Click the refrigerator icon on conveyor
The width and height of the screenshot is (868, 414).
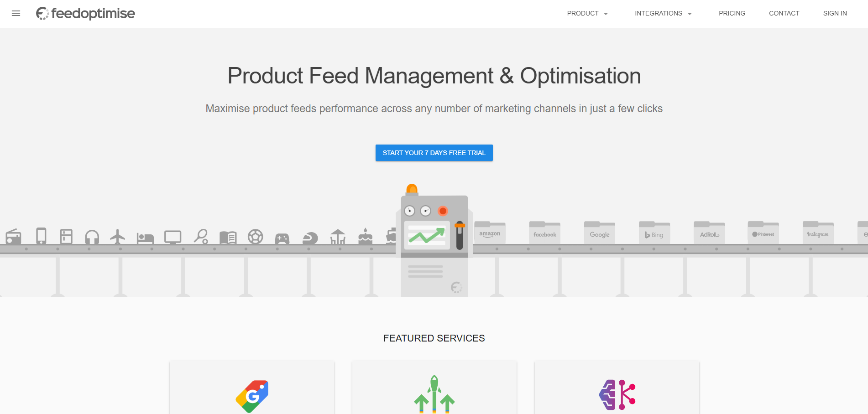coord(67,236)
